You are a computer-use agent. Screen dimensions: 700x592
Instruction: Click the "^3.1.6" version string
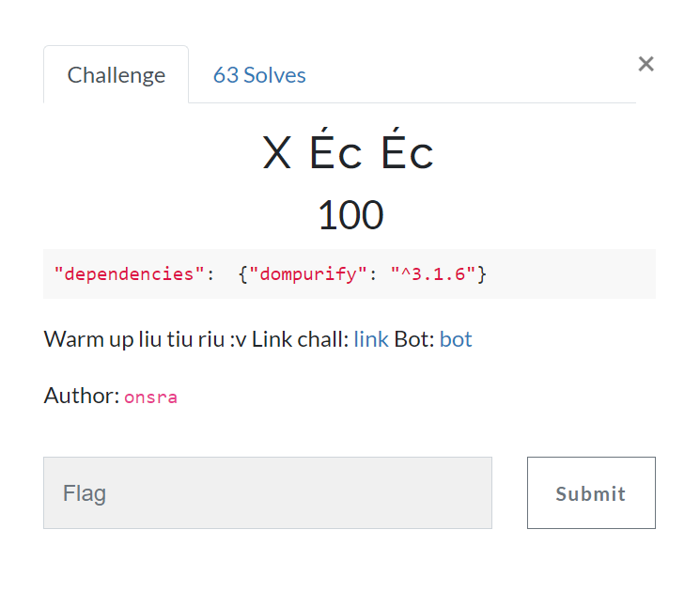click(x=433, y=274)
